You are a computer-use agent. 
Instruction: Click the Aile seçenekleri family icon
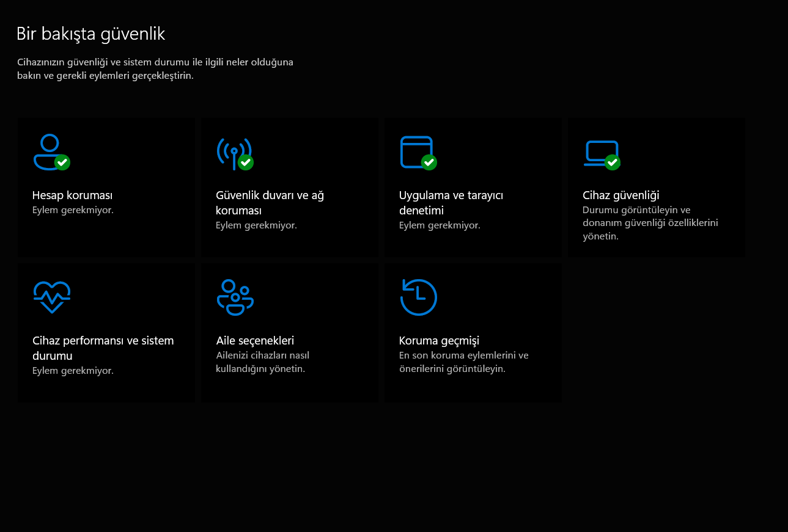tap(235, 297)
